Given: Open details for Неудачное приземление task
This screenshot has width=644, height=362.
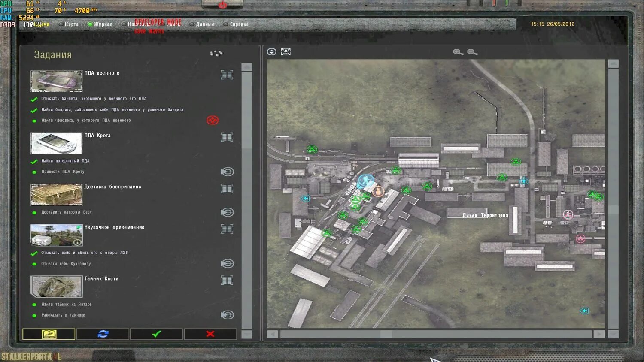Looking at the screenshot, I should click(x=227, y=229).
